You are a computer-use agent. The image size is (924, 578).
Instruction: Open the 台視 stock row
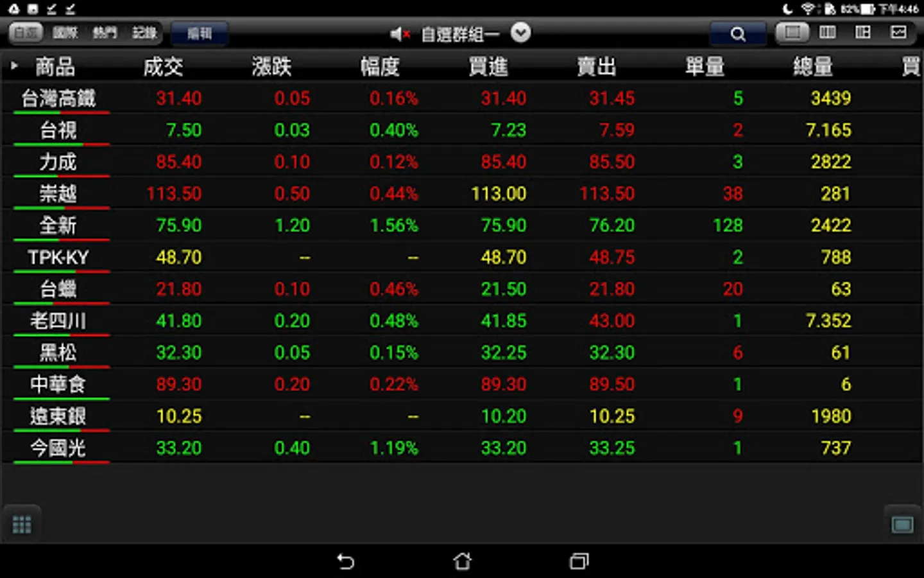click(462, 130)
